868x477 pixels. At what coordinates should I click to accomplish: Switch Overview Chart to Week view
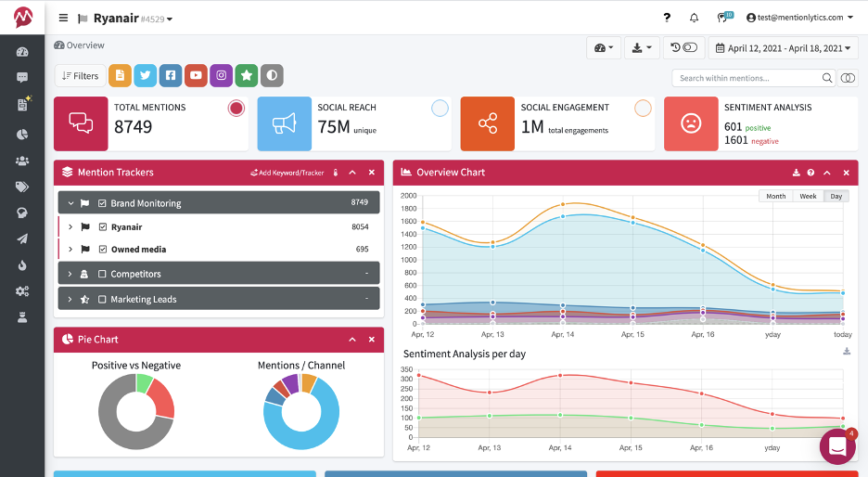809,196
